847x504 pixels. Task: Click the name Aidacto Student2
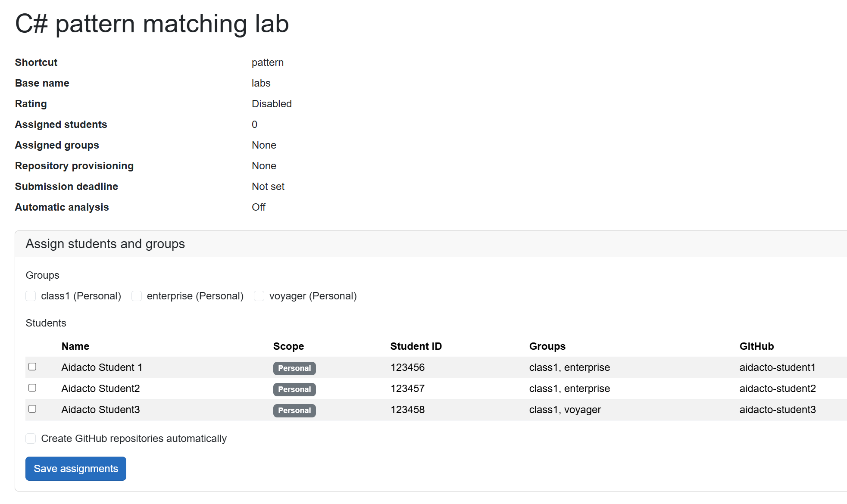tap(100, 389)
